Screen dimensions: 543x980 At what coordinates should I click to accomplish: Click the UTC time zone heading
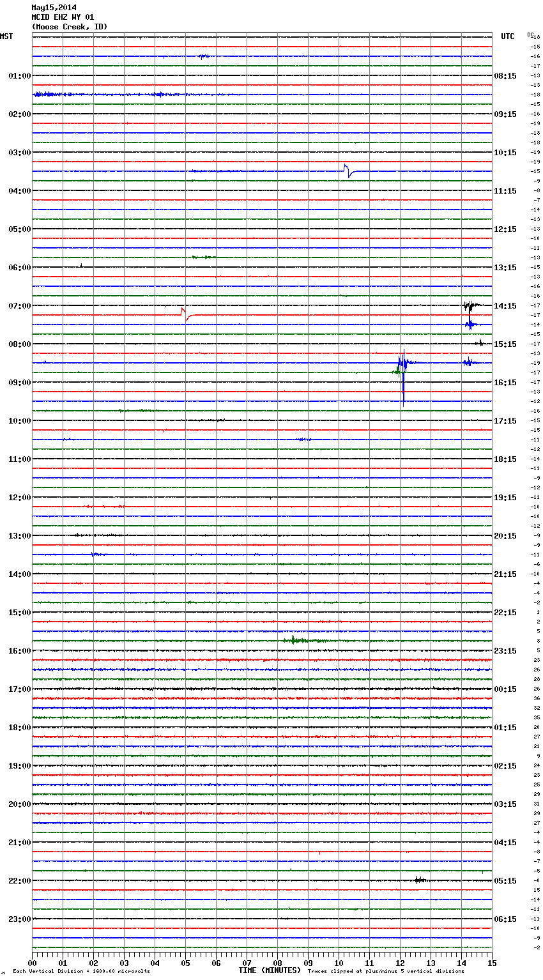[508, 36]
